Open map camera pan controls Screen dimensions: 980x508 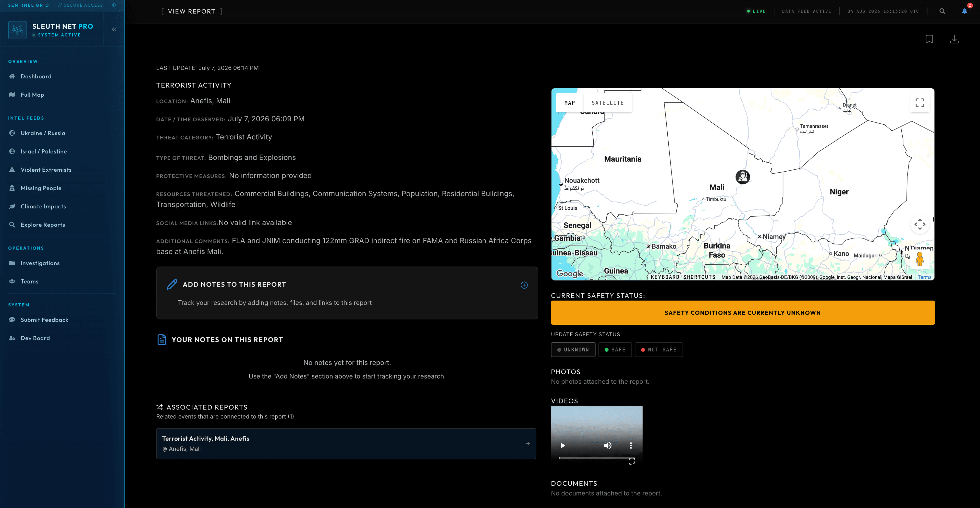click(920, 224)
